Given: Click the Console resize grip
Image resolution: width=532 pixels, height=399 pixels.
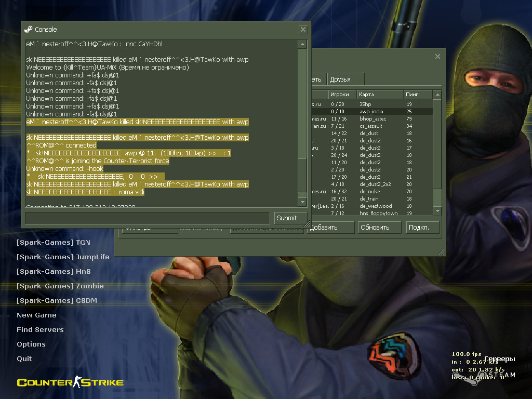Looking at the screenshot, I should click(307, 224).
